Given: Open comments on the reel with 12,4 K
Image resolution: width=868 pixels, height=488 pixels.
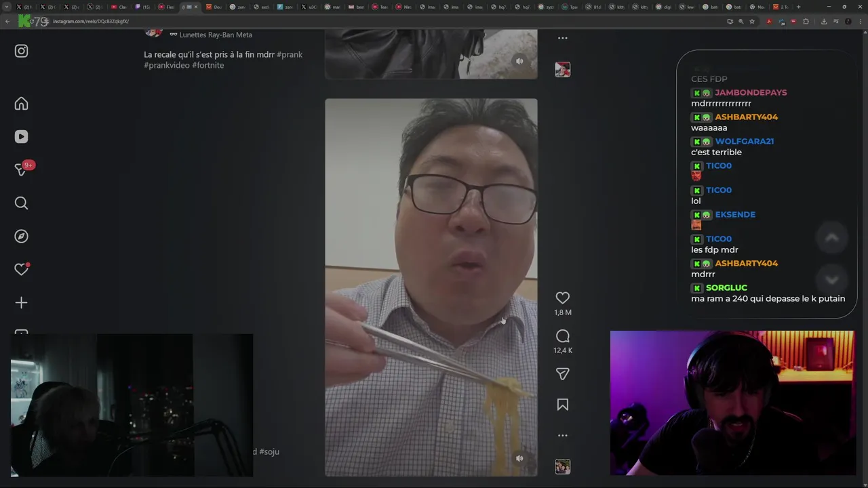Looking at the screenshot, I should pyautogui.click(x=562, y=336).
